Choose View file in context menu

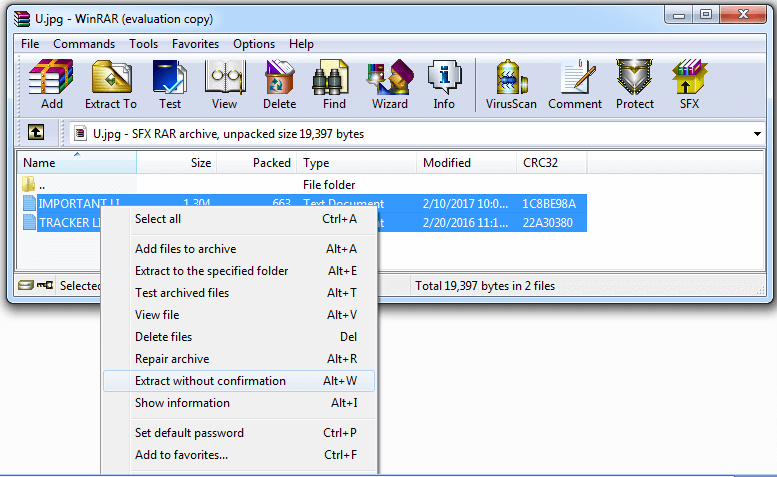pyautogui.click(x=239, y=315)
